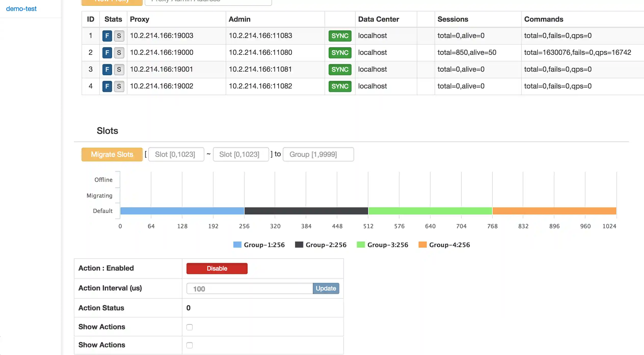Toggle the second Show Actions checkbox
The image size is (644, 355).
[x=190, y=345]
